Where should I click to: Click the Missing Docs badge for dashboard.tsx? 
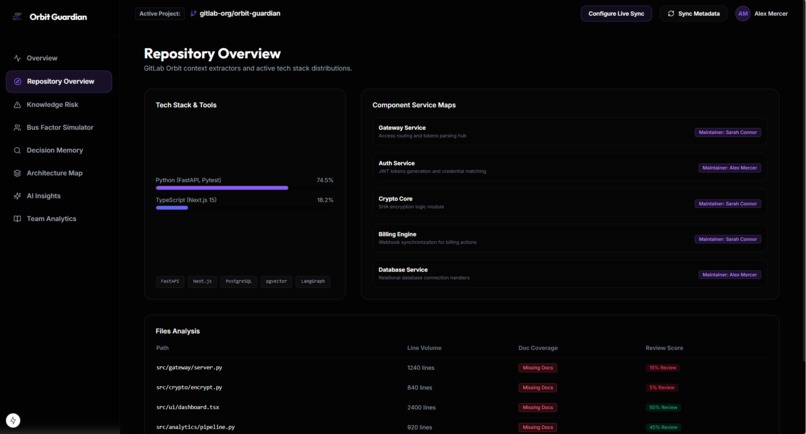[538, 407]
